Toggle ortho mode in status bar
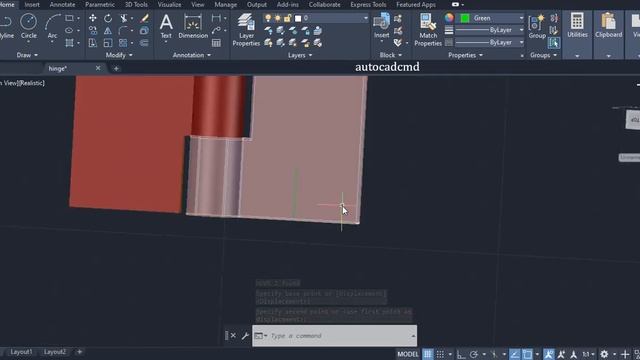 pos(461,354)
